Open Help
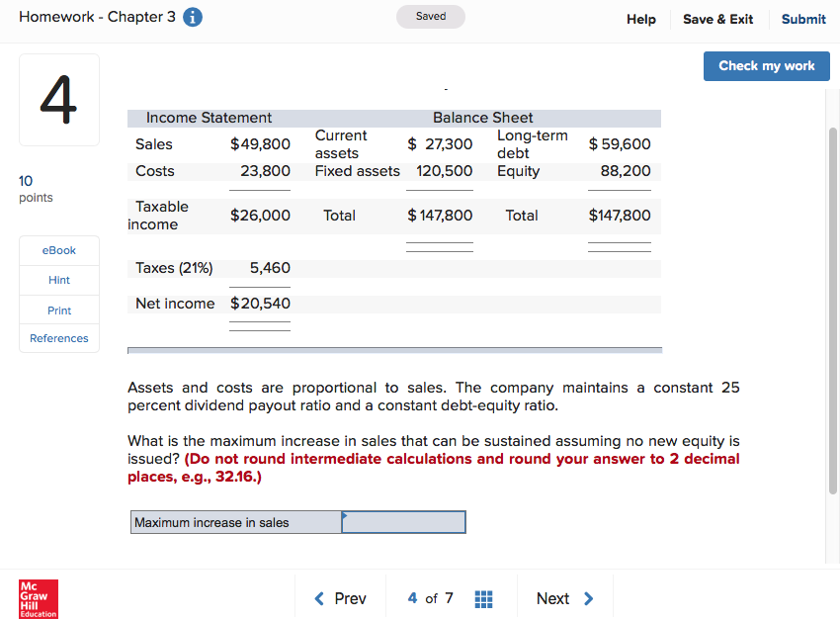The image size is (840, 620). pos(640,19)
